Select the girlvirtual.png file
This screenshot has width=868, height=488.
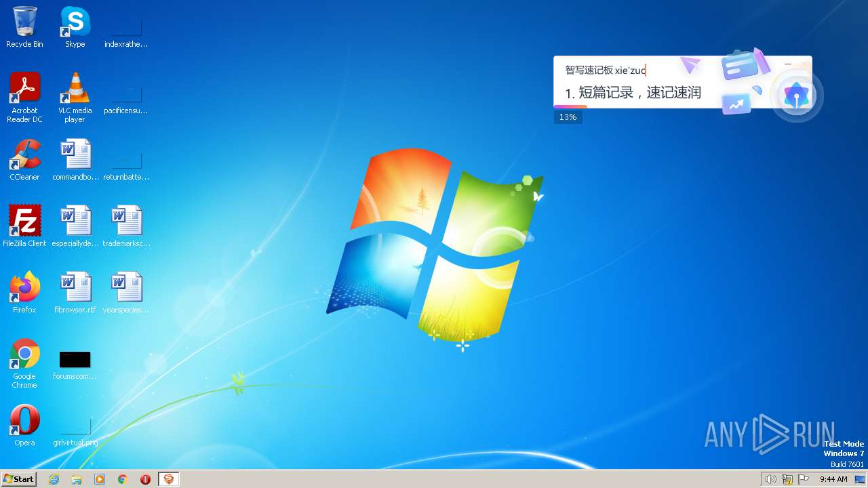(75, 431)
